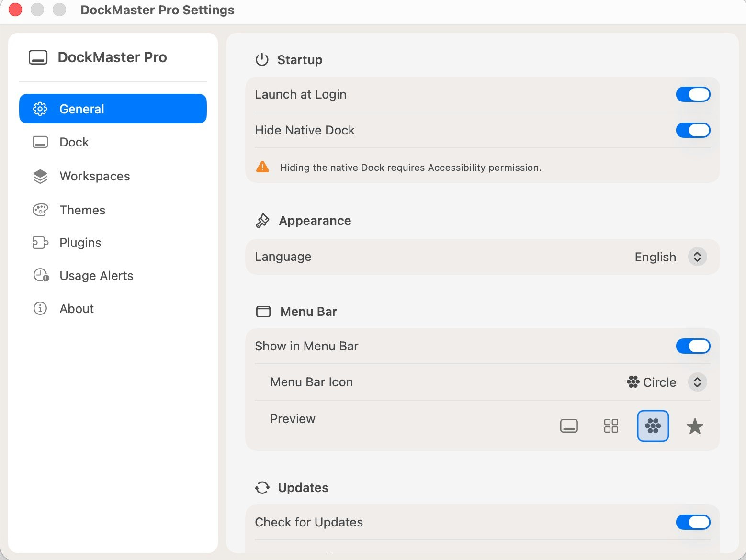Click the Circle menu bar icon value
Screen dimensions: 746x560
[659, 382]
